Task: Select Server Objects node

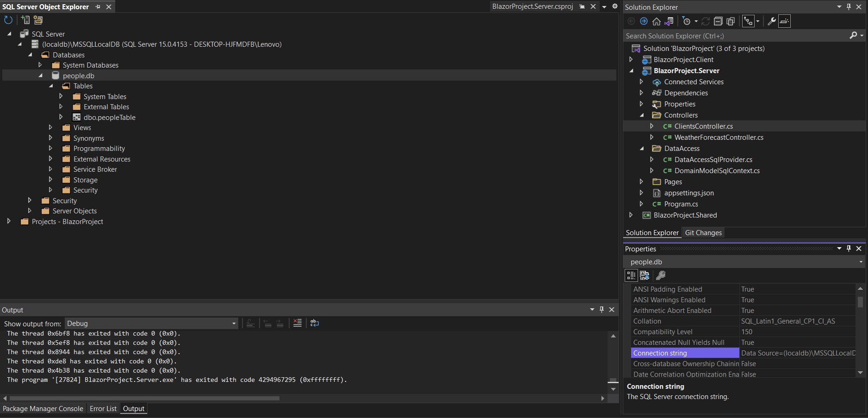Action: tap(74, 211)
